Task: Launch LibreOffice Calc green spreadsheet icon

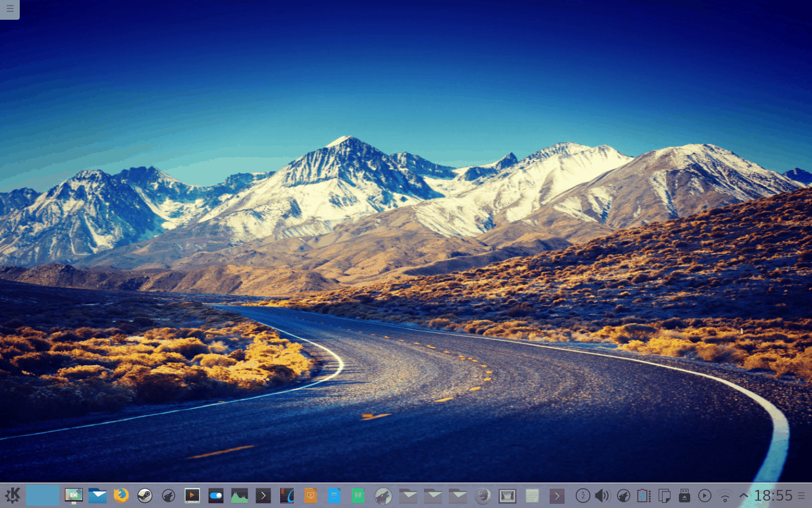Action: 358,496
